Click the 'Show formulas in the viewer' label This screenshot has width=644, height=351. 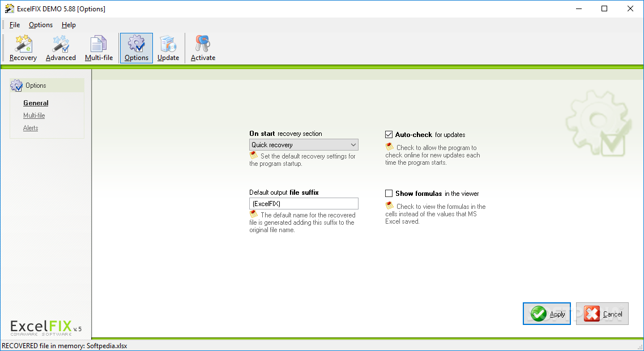pos(437,194)
